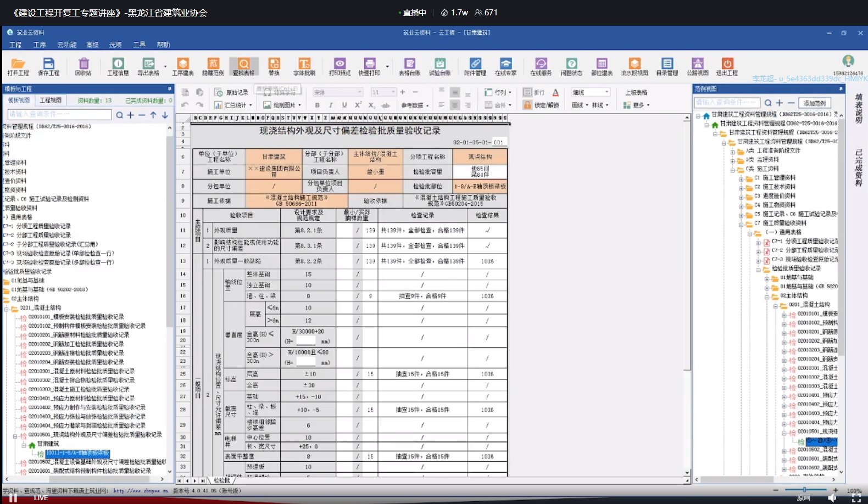
Task: Switch to the 工程视图 tab
Action: click(51, 100)
